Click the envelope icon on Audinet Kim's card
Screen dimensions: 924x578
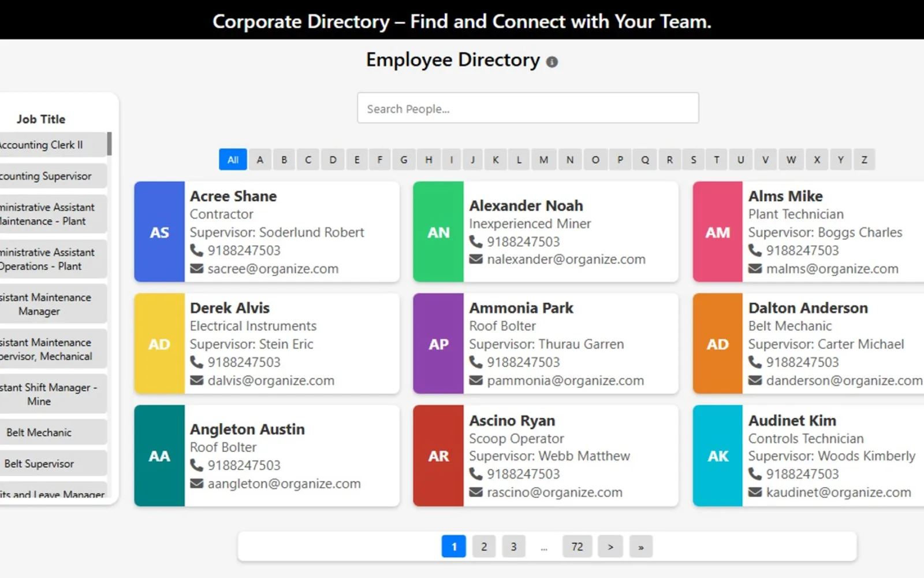coord(755,492)
